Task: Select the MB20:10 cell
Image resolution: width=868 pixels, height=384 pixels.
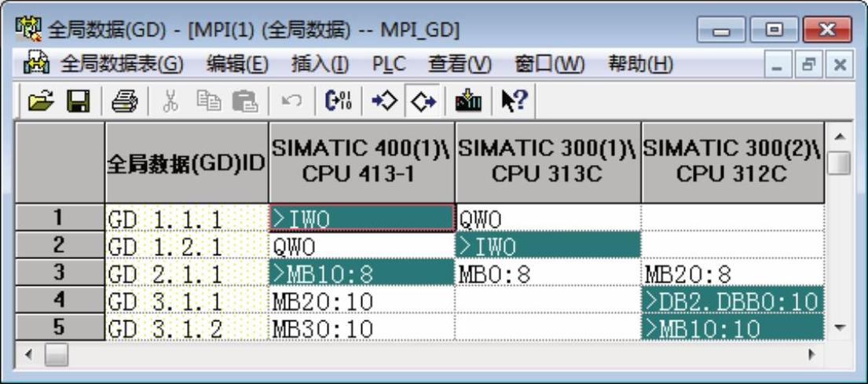Action: (362, 300)
